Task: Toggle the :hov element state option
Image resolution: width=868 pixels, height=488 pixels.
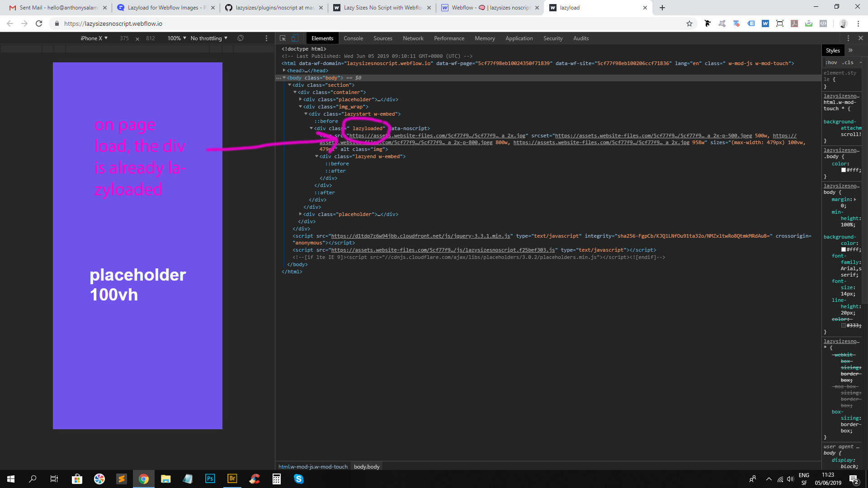Action: 831,62
